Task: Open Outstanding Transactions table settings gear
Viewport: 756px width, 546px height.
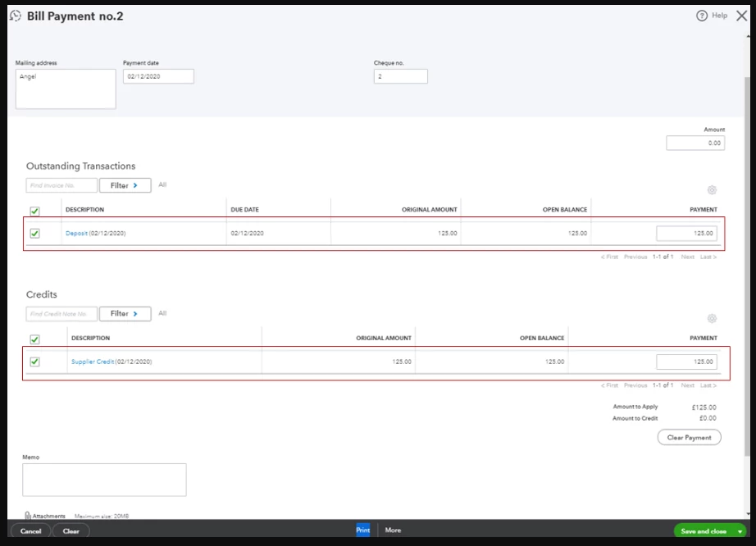Action: 712,190
